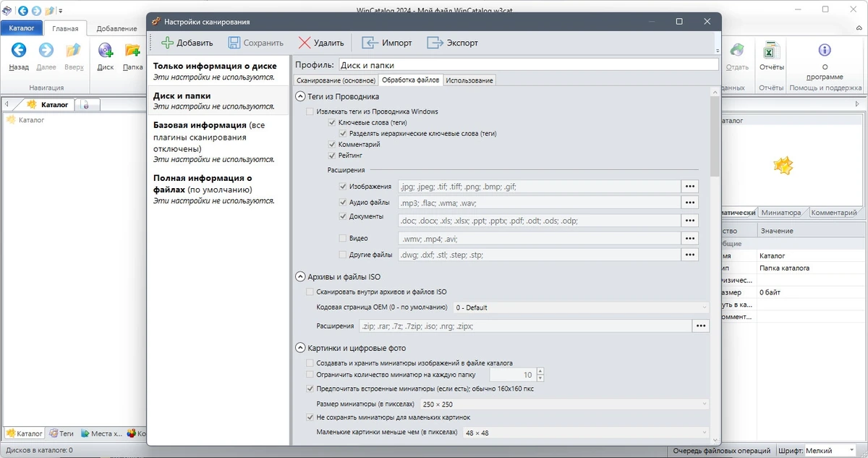Enable Сканировать внутри архивов и файлов ISO
This screenshot has width=868, height=458.
tap(310, 292)
